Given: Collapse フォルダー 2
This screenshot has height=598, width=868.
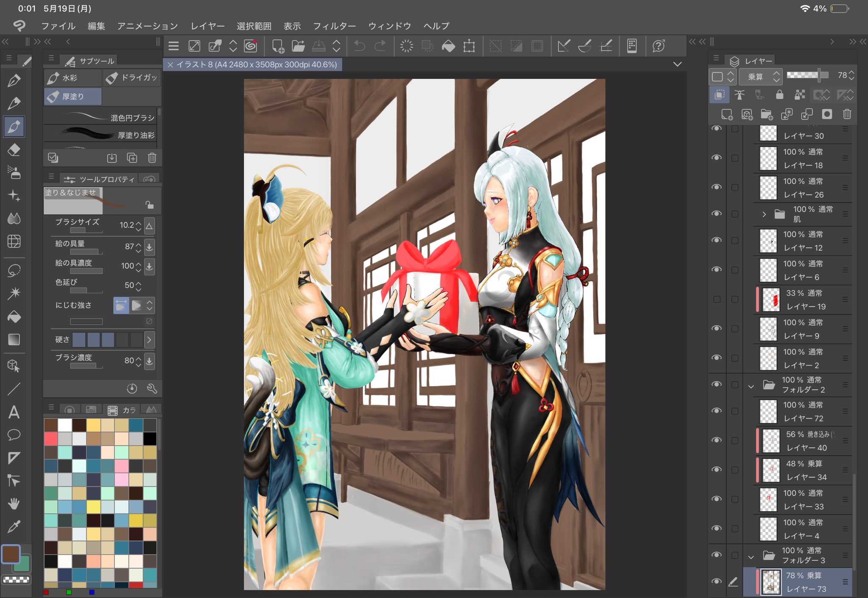Looking at the screenshot, I should [x=751, y=386].
